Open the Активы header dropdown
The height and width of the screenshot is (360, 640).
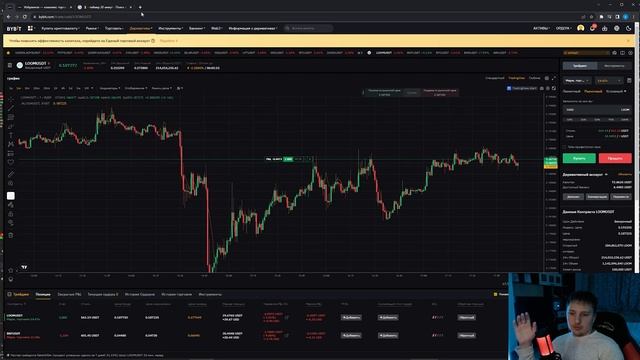click(541, 28)
